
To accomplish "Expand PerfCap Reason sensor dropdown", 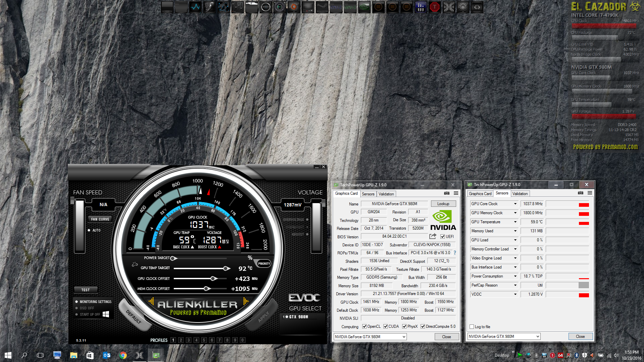I will pyautogui.click(x=515, y=285).
